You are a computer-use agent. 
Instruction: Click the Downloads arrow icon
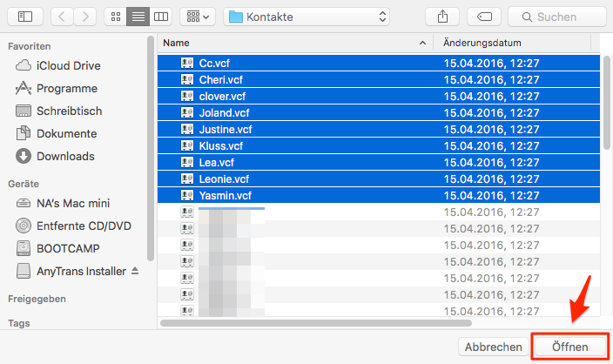[x=23, y=157]
